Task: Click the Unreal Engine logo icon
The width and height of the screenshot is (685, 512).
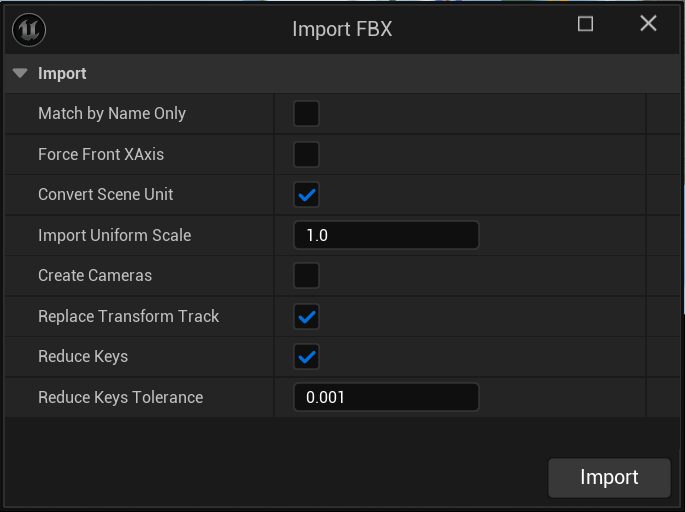Action: [29, 30]
